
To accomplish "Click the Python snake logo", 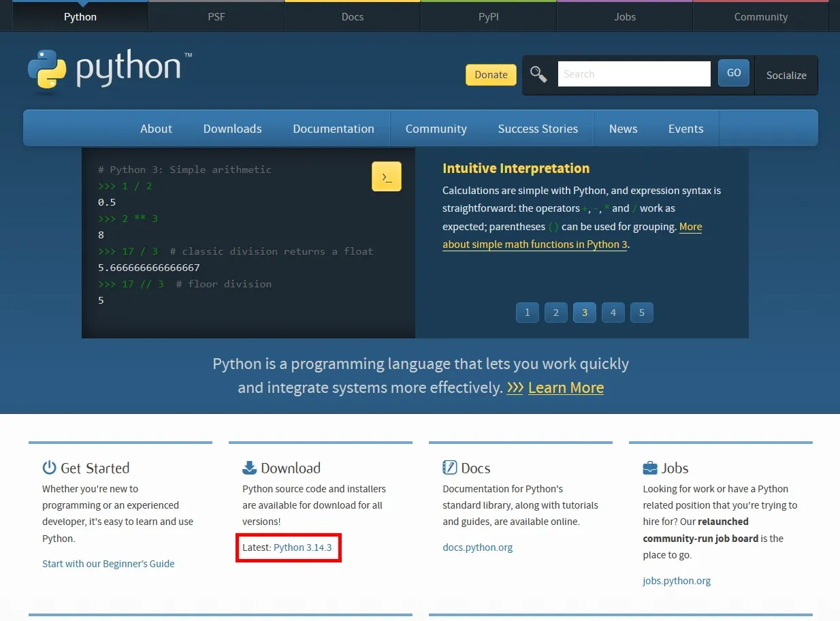I will (47, 69).
